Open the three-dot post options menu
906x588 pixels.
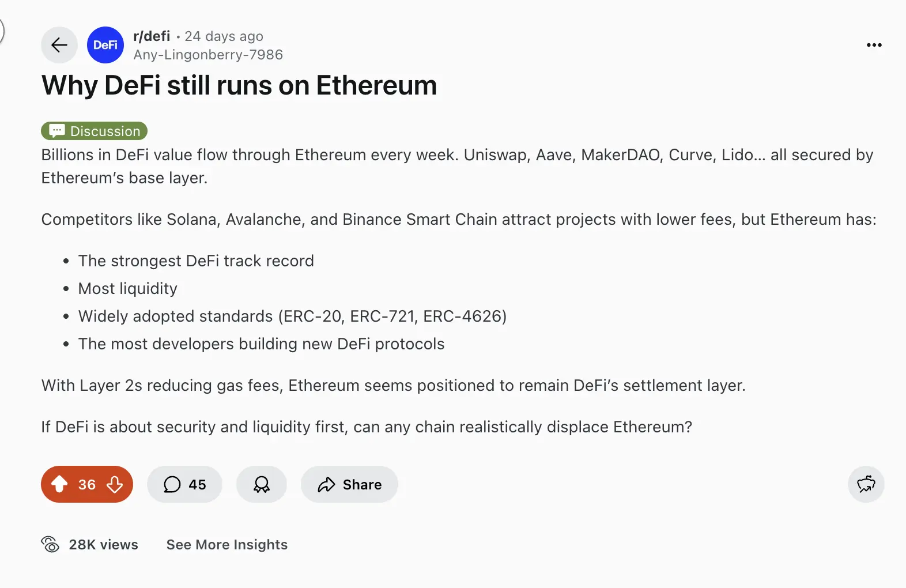point(874,45)
